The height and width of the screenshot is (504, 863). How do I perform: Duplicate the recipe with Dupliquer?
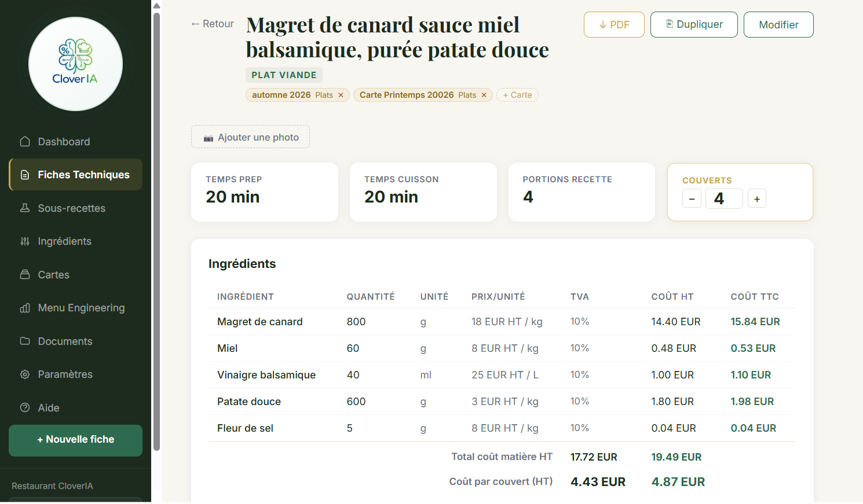pyautogui.click(x=694, y=24)
